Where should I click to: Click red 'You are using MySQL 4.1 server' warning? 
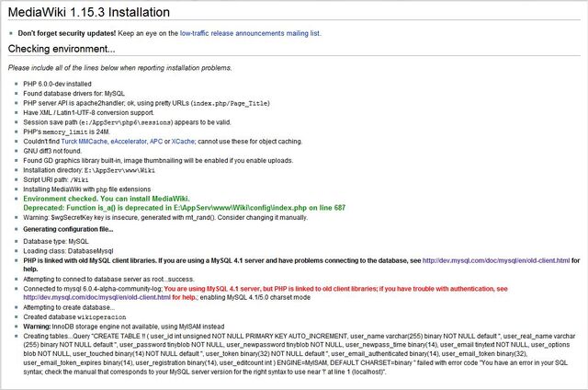[x=335, y=289]
